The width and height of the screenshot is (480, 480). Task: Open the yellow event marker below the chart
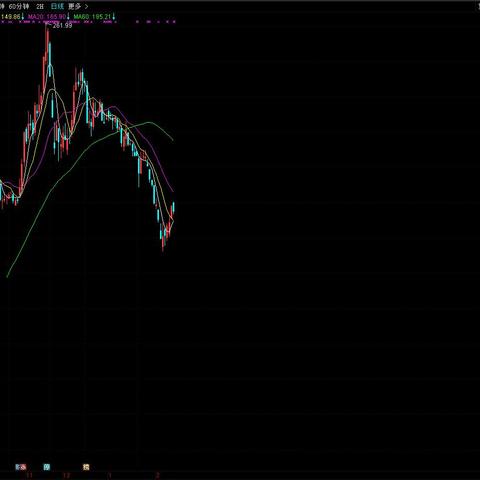(x=86, y=467)
